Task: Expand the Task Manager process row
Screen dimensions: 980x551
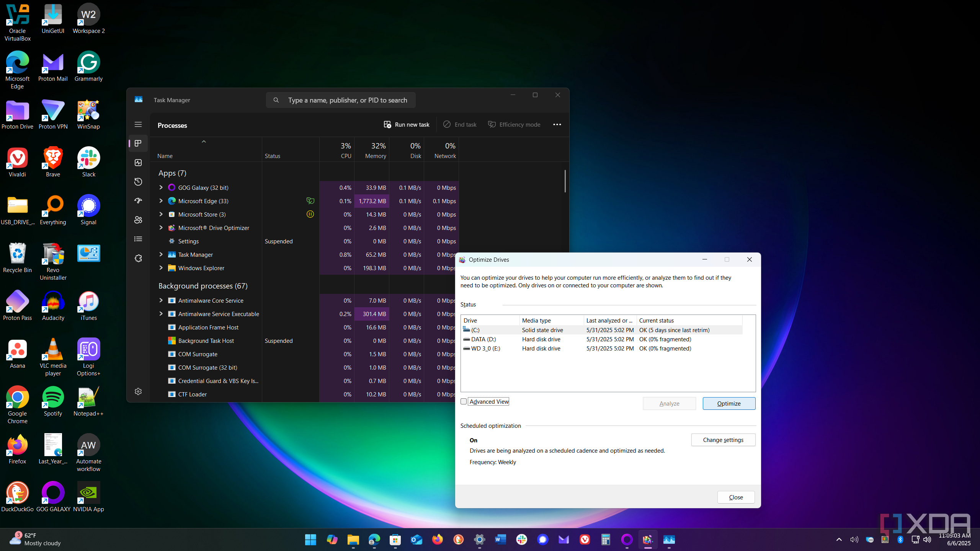Action: point(161,254)
